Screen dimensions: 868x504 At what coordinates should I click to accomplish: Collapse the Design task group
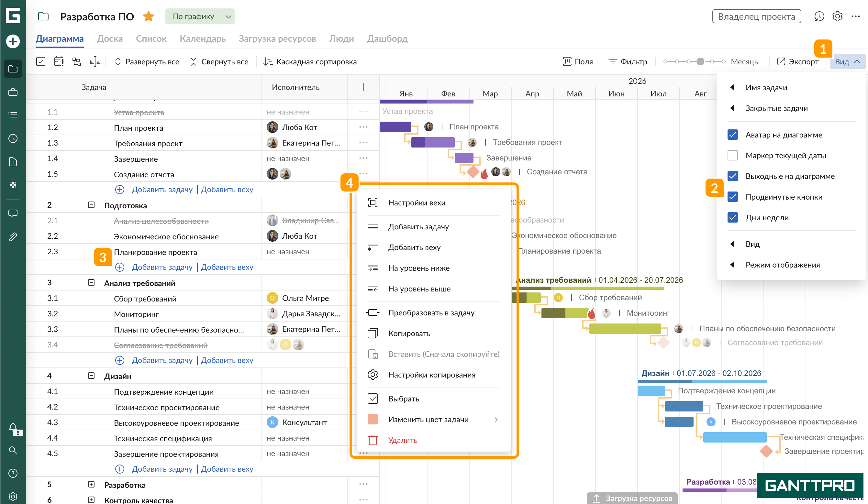(91, 376)
